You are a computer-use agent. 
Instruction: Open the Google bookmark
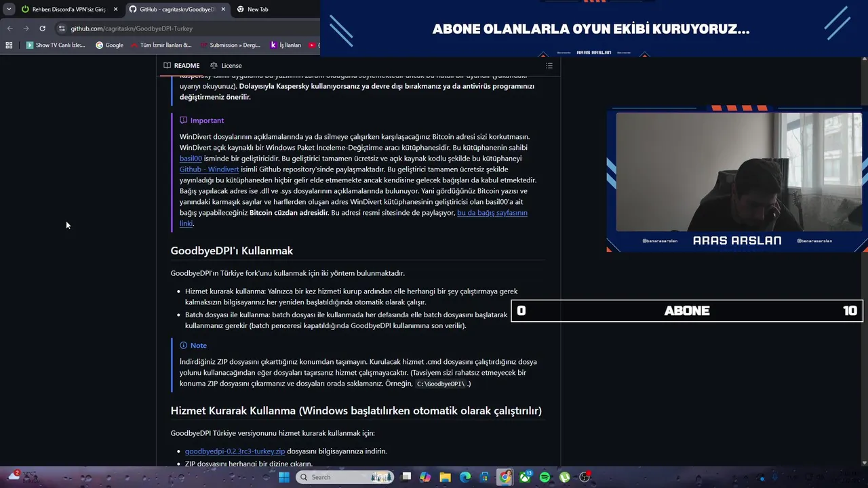point(109,45)
